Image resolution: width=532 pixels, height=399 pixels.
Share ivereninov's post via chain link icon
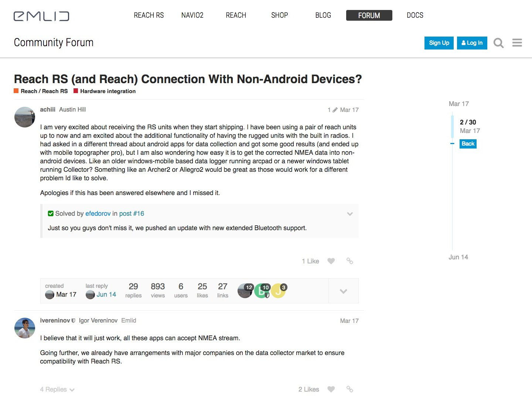(x=350, y=389)
